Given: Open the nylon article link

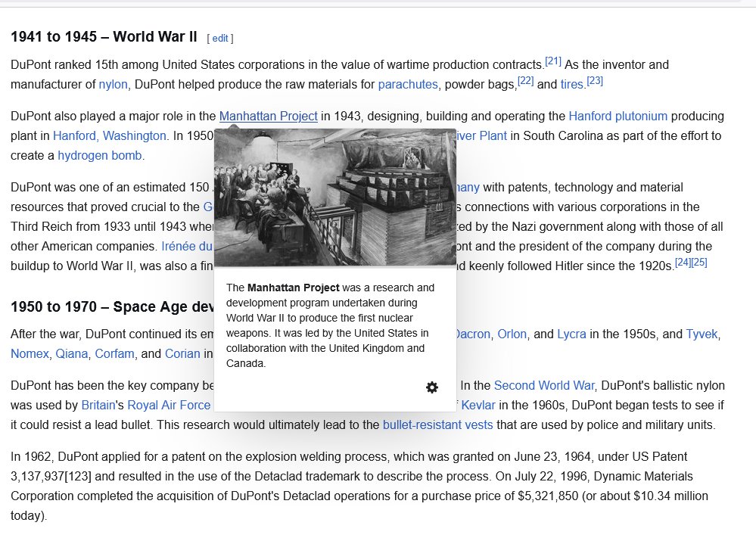Looking at the screenshot, I should point(114,85).
